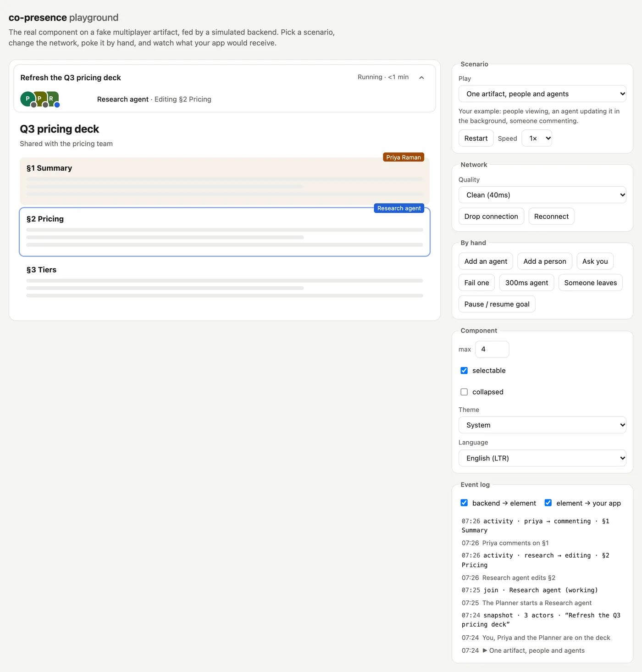
Task: Open the Theme dropdown
Action: click(542, 425)
